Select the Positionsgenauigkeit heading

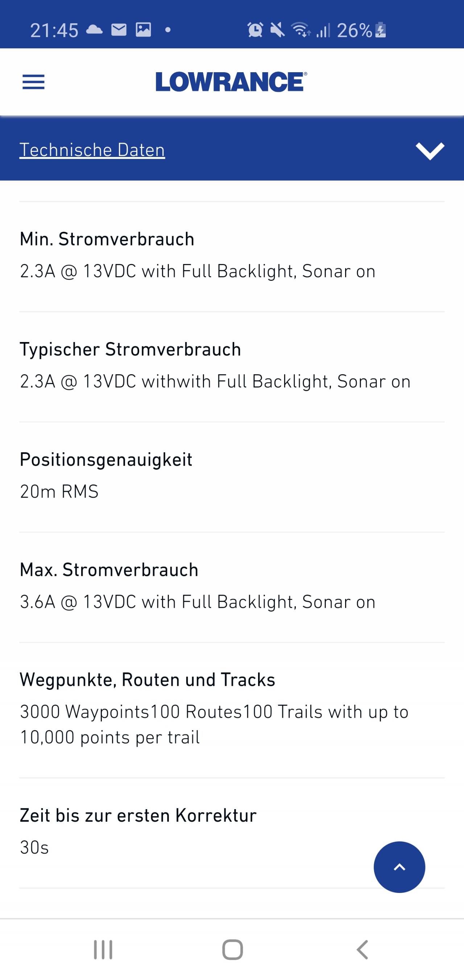(106, 459)
